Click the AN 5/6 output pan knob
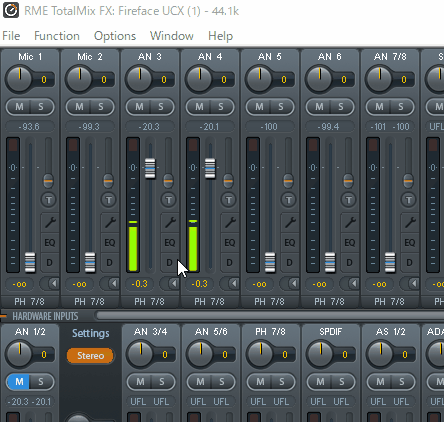Image resolution: width=444 pixels, height=422 pixels. (x=200, y=354)
